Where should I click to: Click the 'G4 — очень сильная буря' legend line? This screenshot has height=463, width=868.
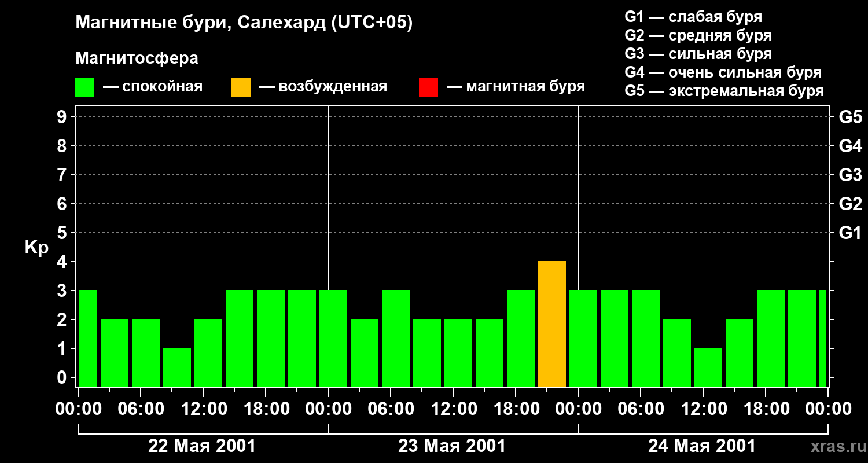[723, 72]
